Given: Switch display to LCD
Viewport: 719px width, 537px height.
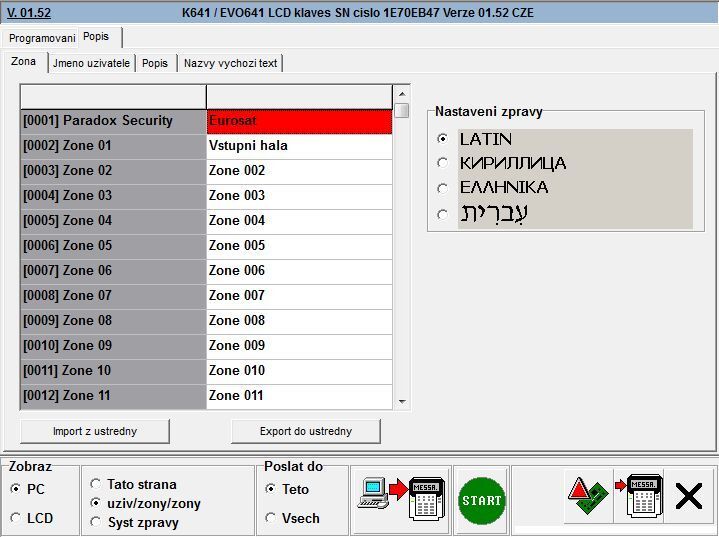Looking at the screenshot, I should click(x=17, y=518).
